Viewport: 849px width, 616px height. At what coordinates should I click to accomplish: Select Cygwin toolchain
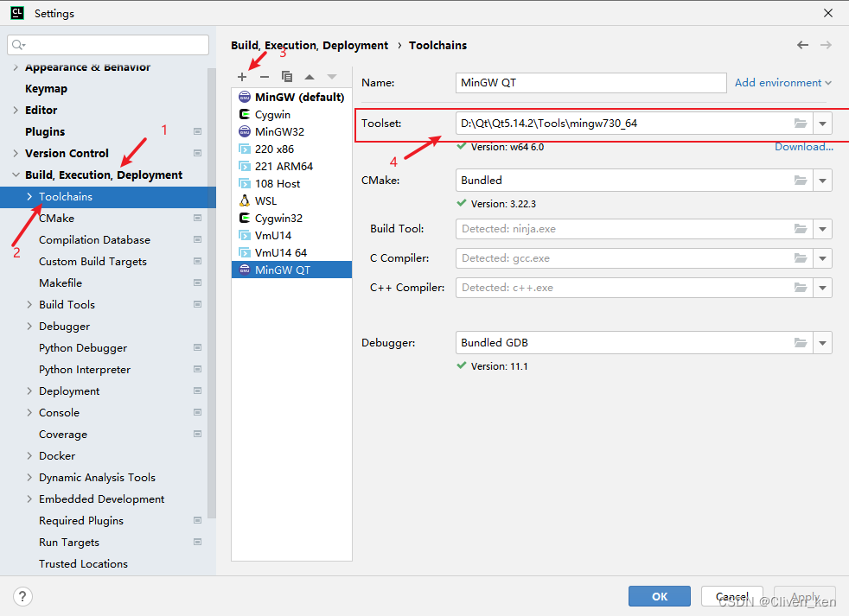[292, 114]
